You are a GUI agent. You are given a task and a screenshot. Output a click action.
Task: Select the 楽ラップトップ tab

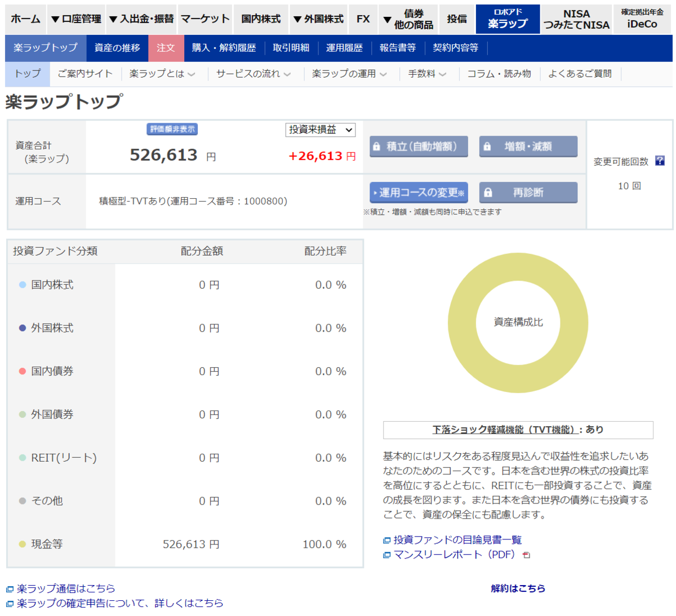46,48
